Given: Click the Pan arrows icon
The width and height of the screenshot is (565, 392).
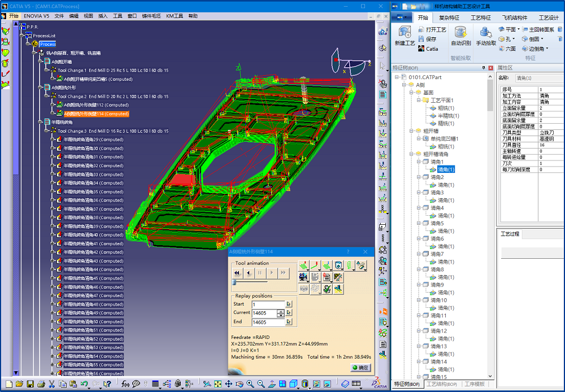Looking at the screenshot, I should coord(228,384).
